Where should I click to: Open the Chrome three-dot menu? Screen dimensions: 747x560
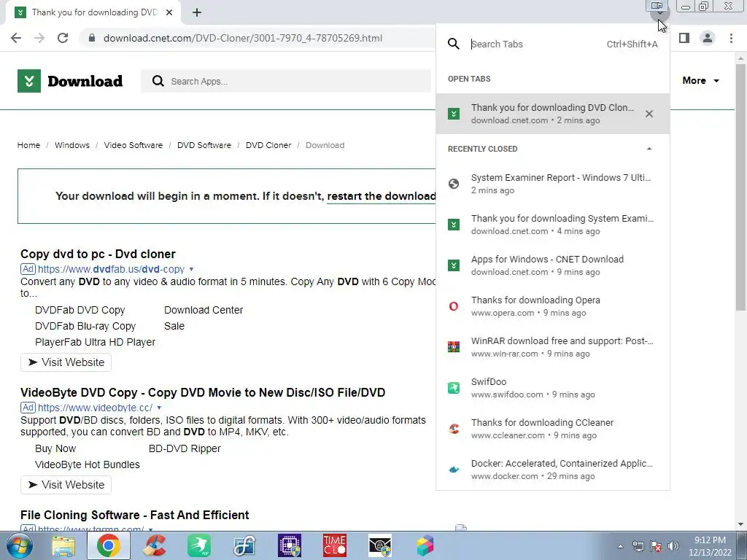point(731,38)
